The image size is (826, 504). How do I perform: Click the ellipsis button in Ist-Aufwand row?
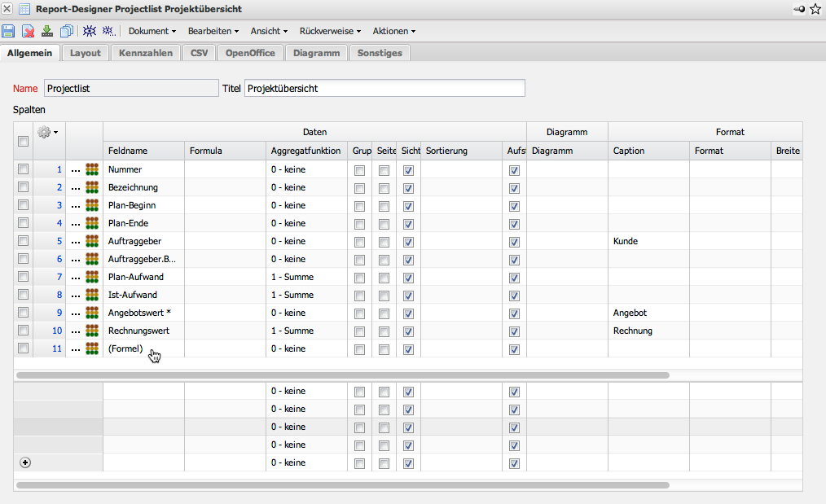76,296
